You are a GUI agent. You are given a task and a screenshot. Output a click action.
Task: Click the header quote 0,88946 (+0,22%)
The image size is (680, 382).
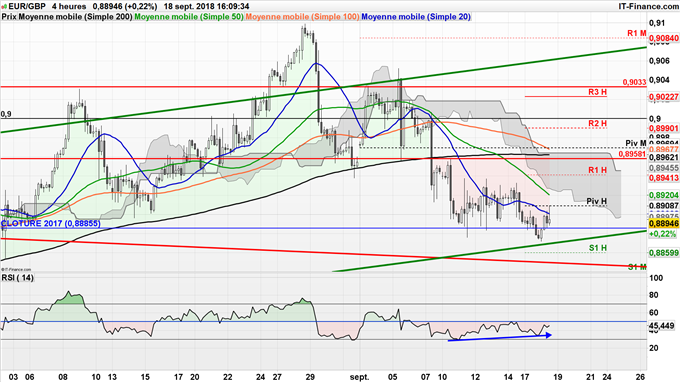tap(125, 7)
